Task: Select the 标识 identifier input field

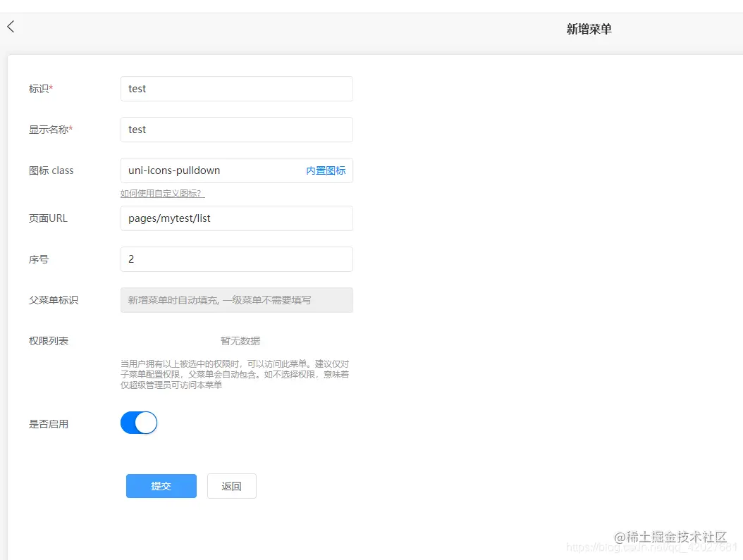Action: 236,88
